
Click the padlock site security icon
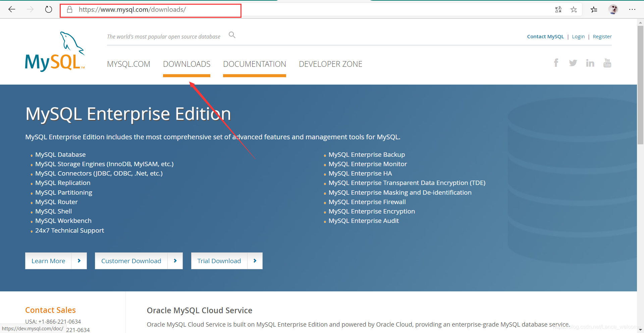click(70, 9)
